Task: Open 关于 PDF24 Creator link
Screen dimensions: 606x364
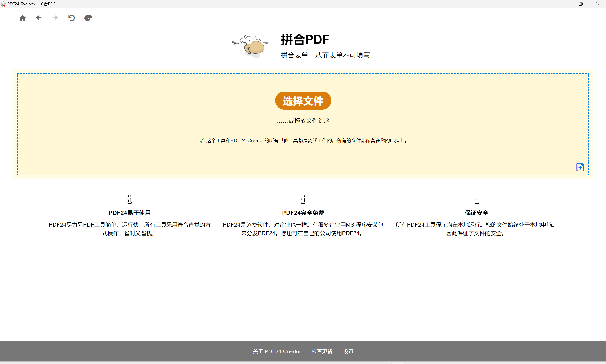Action: [x=277, y=351]
